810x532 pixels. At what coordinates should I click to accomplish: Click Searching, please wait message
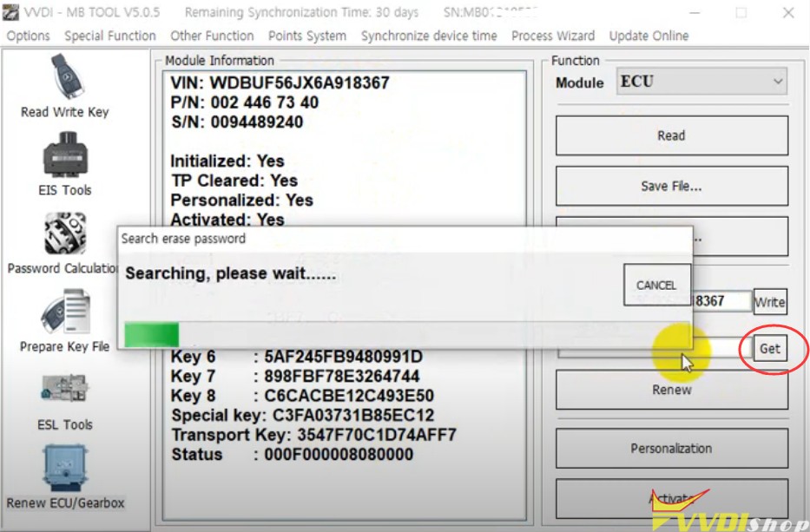(230, 273)
